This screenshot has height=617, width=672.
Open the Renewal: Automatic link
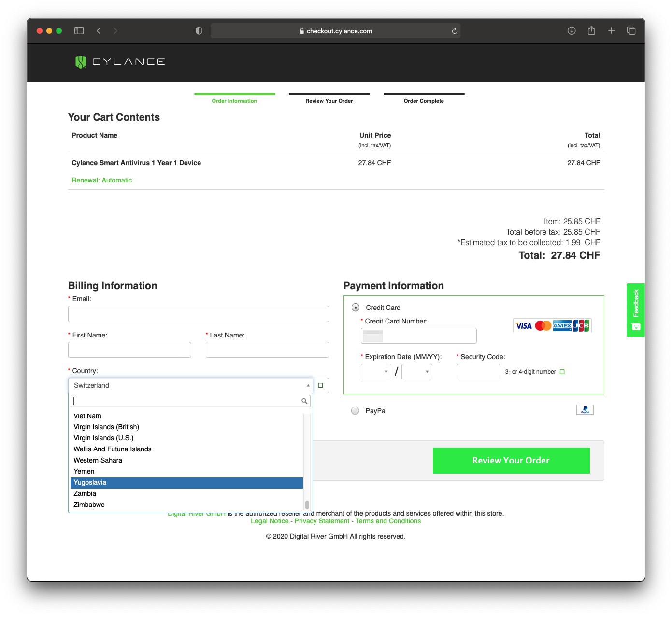(101, 180)
